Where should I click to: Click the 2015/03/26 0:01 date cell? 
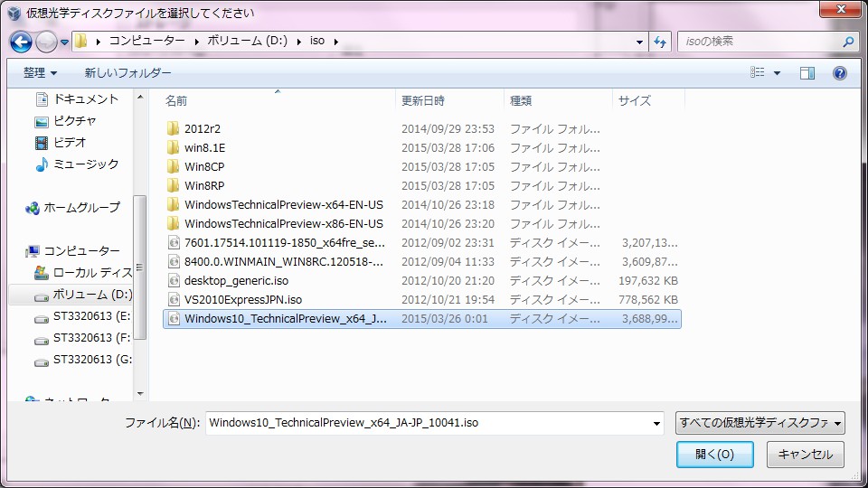point(445,319)
